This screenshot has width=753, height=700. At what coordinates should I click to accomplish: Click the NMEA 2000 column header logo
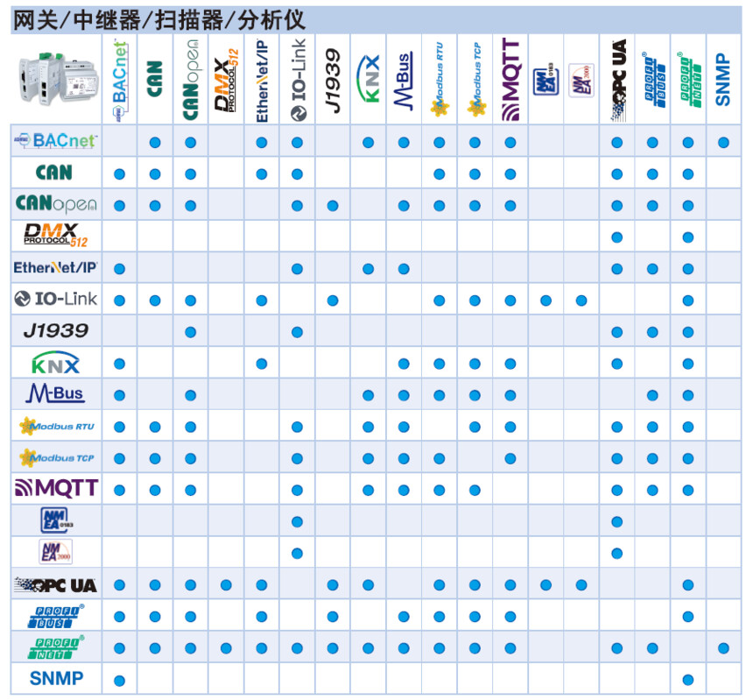(x=581, y=81)
